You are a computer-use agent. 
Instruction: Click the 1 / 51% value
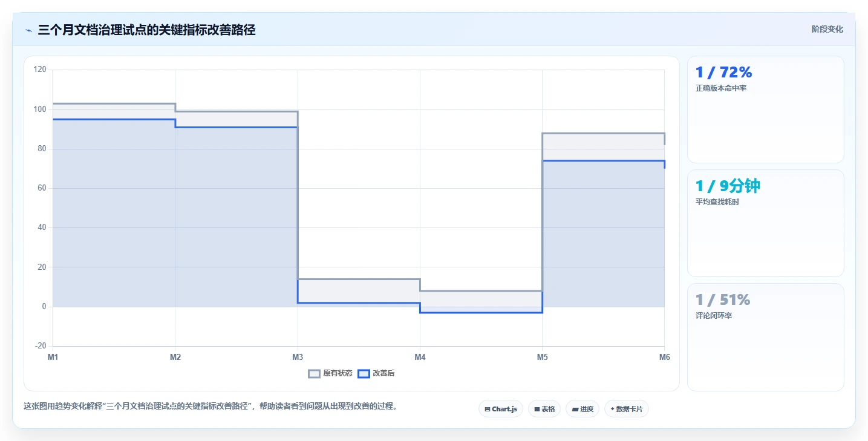pyautogui.click(x=723, y=299)
